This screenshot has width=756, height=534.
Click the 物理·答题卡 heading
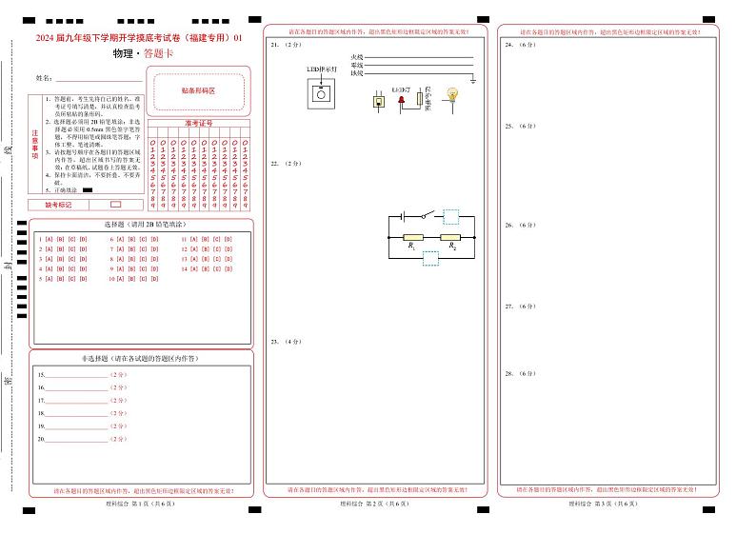143,53
